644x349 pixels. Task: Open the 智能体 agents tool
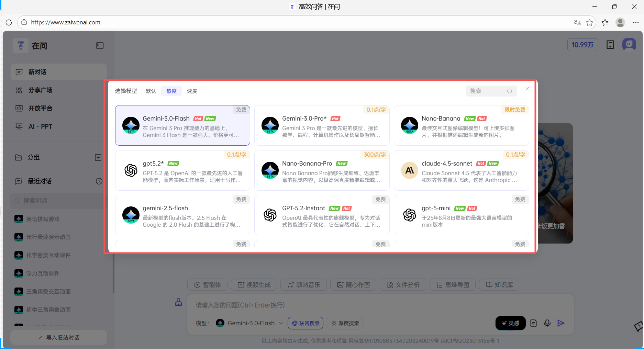pyautogui.click(x=207, y=284)
